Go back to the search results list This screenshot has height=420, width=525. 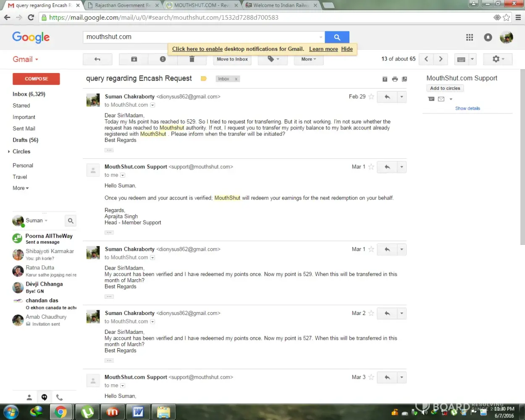pyautogui.click(x=97, y=59)
